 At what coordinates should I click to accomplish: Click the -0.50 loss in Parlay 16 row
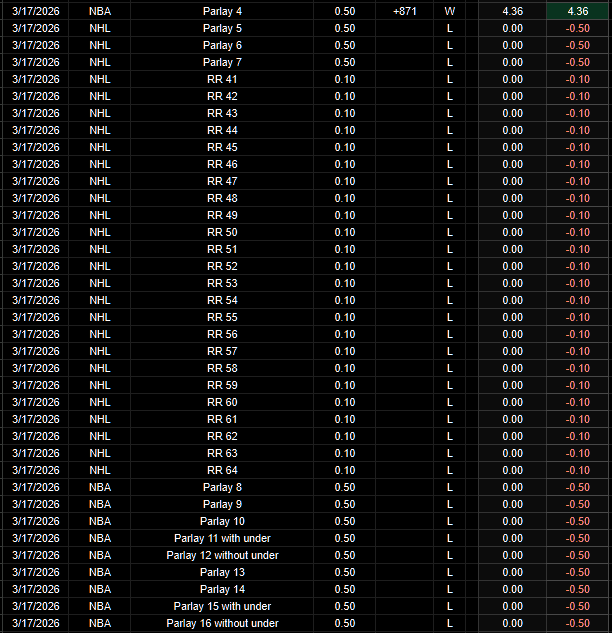[x=577, y=623]
